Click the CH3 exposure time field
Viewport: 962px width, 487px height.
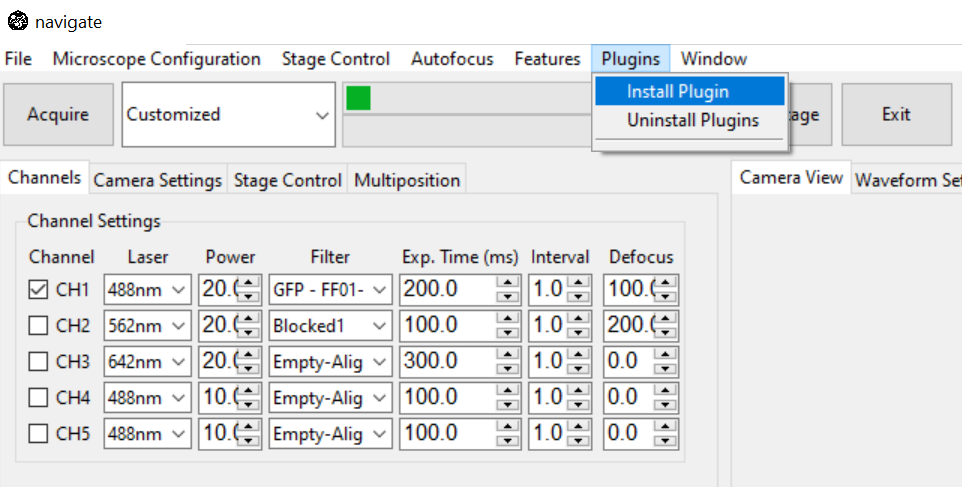(448, 362)
